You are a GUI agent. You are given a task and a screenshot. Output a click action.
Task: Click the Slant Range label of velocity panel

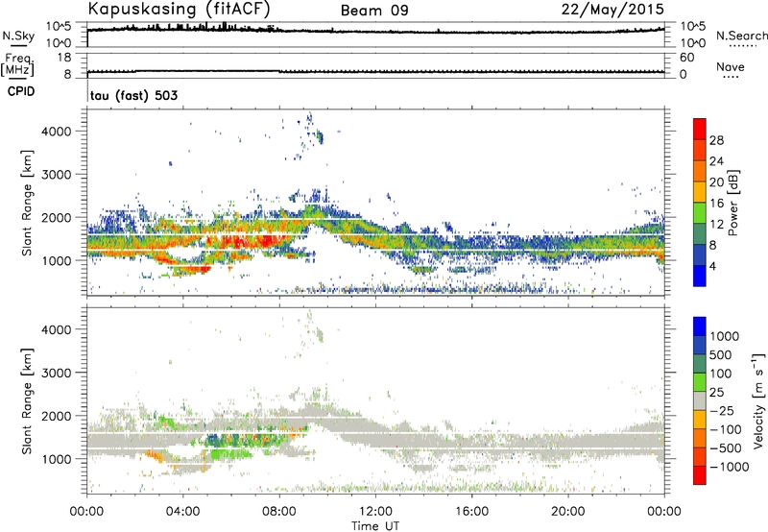[27, 400]
